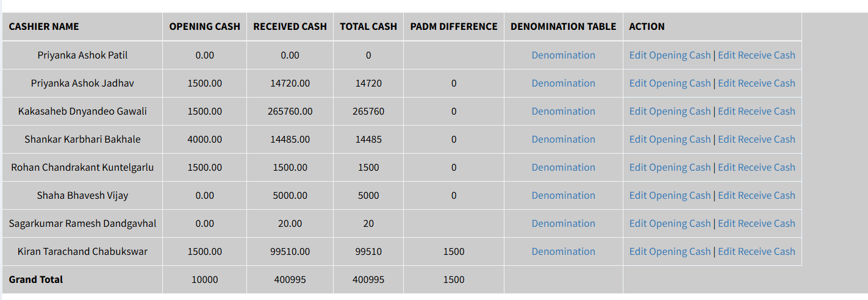
Task: Open Denomination link for Kiran Tarachand Chabukswar
Action: (563, 251)
